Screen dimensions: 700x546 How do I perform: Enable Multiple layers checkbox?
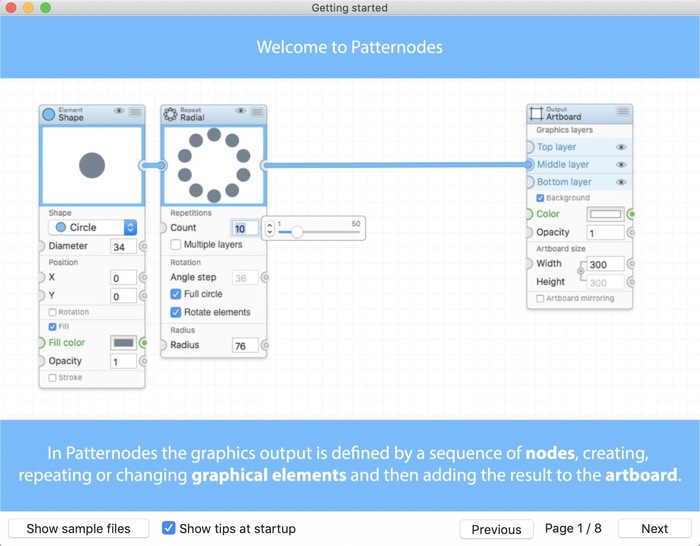pyautogui.click(x=176, y=245)
